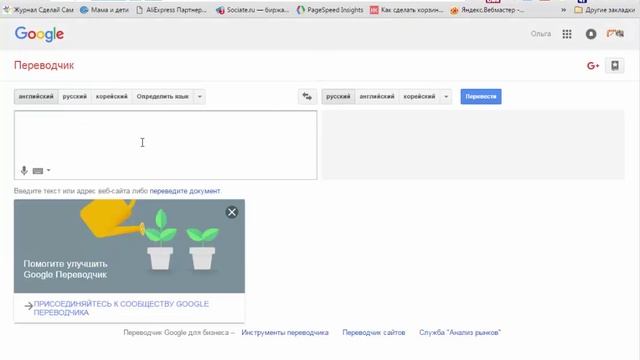Open the PageSpeed Insights bookmark
The width and height of the screenshot is (640, 360).
point(330,10)
